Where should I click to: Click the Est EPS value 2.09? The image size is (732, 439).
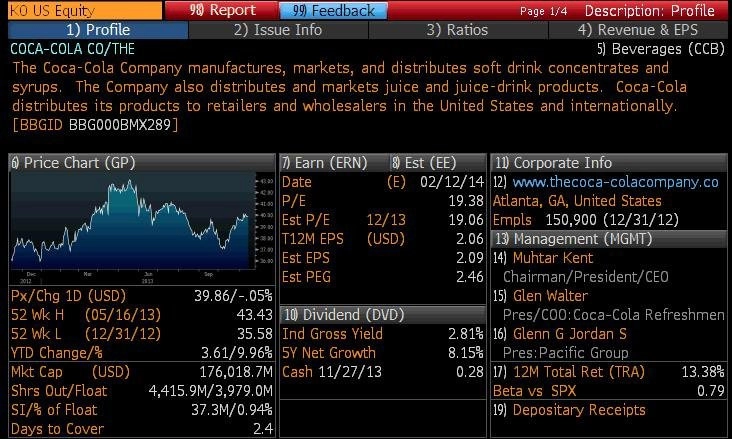pyautogui.click(x=470, y=258)
